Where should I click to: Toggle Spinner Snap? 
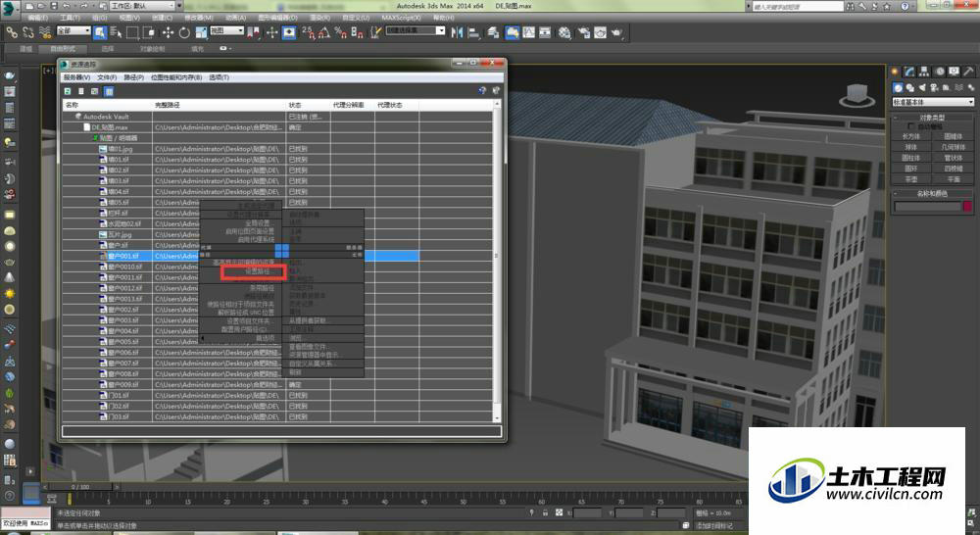point(357,32)
